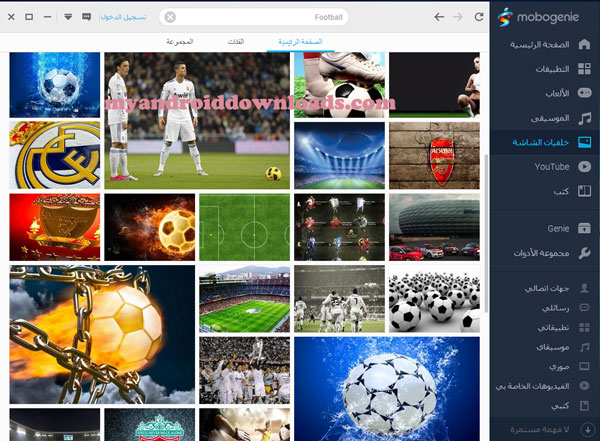Screen dimensions: 600x441
Task: Open the Toolkit wrench icon
Action: point(584,253)
